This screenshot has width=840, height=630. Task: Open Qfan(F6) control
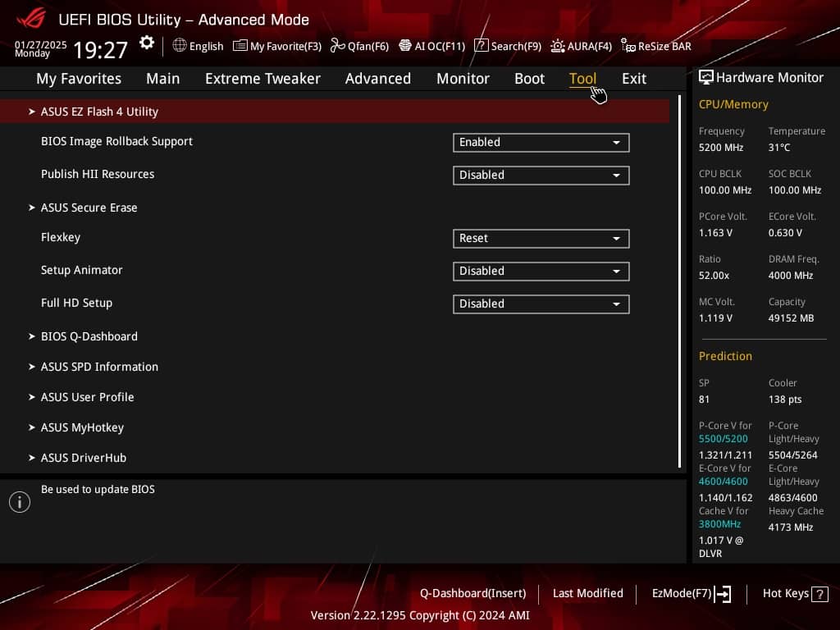pyautogui.click(x=359, y=46)
